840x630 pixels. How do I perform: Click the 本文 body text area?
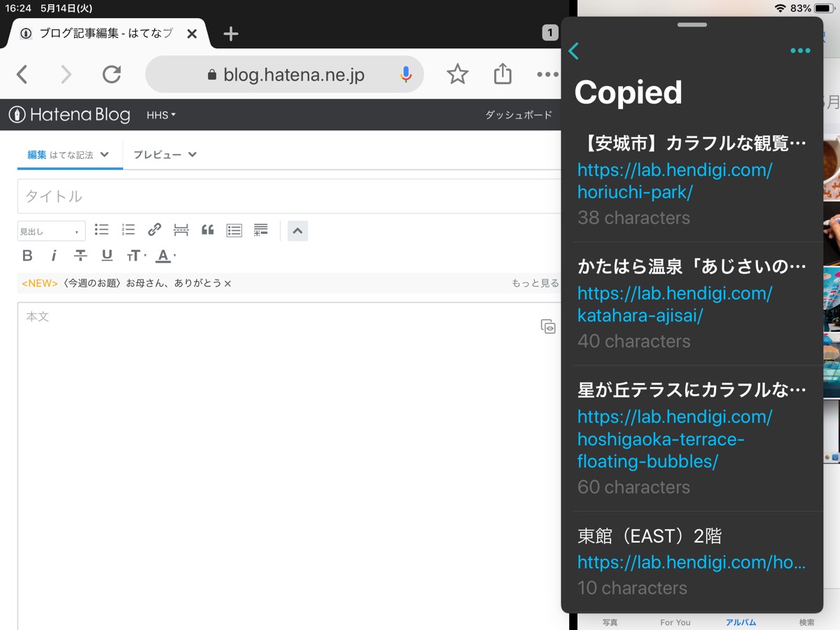point(289,465)
